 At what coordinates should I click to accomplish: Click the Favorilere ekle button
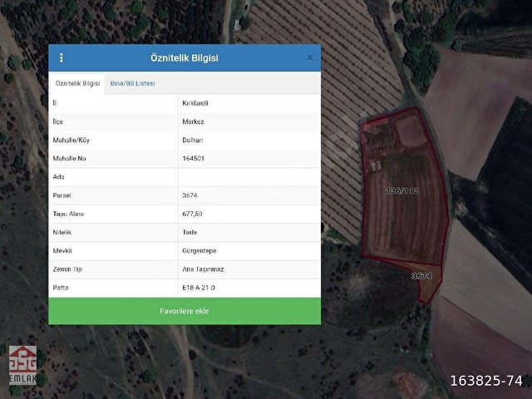185,311
